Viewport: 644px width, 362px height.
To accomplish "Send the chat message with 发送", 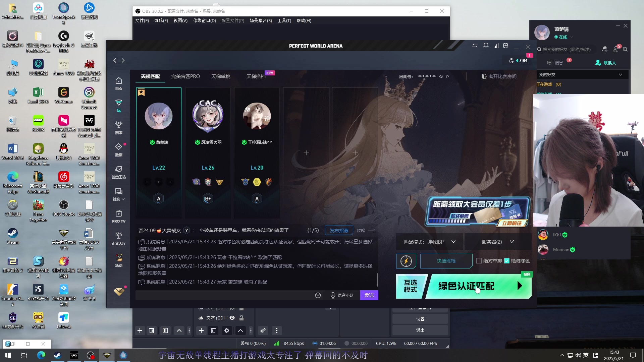I will [369, 295].
